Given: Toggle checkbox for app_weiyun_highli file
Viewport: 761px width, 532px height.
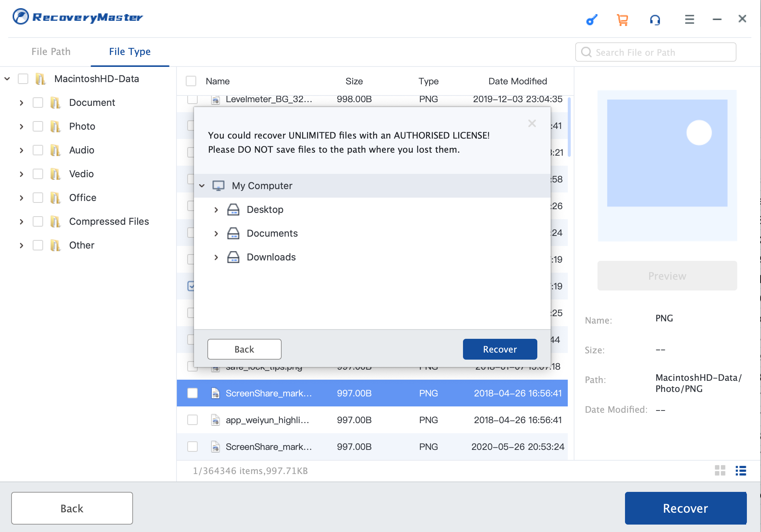Looking at the screenshot, I should coord(192,420).
